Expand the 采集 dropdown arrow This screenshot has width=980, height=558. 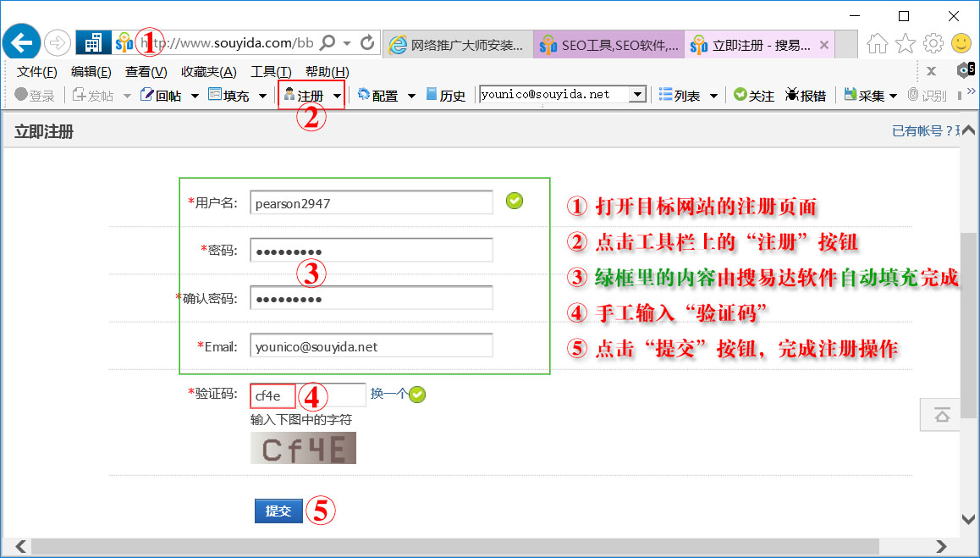coord(893,96)
